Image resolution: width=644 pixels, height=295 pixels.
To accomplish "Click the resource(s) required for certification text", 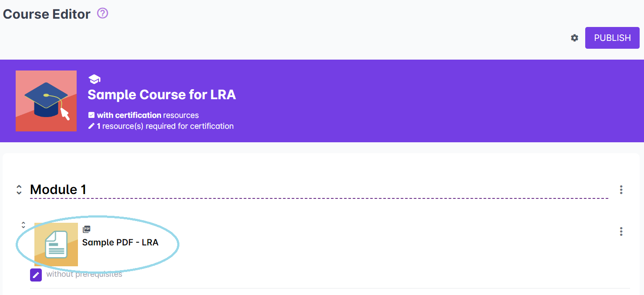I will click(x=168, y=126).
